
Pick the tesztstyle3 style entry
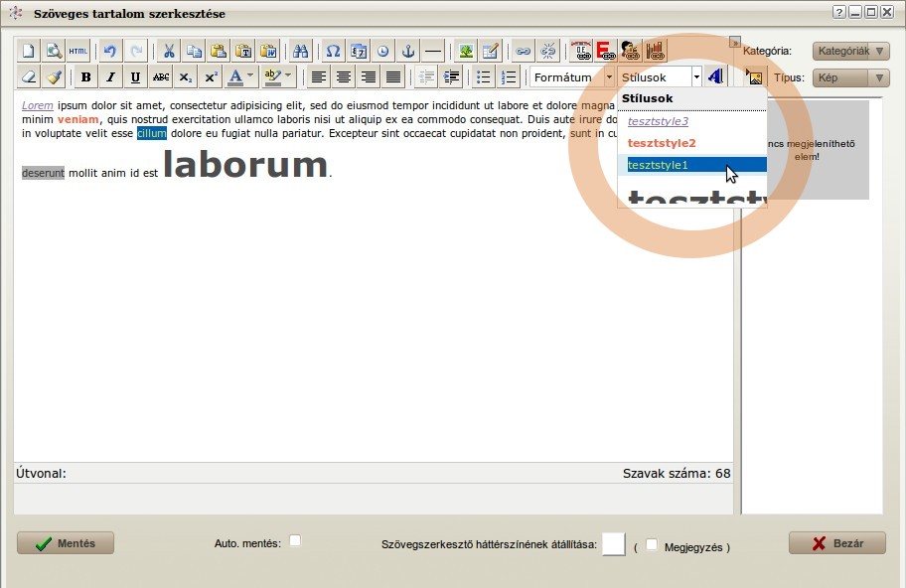(x=658, y=121)
